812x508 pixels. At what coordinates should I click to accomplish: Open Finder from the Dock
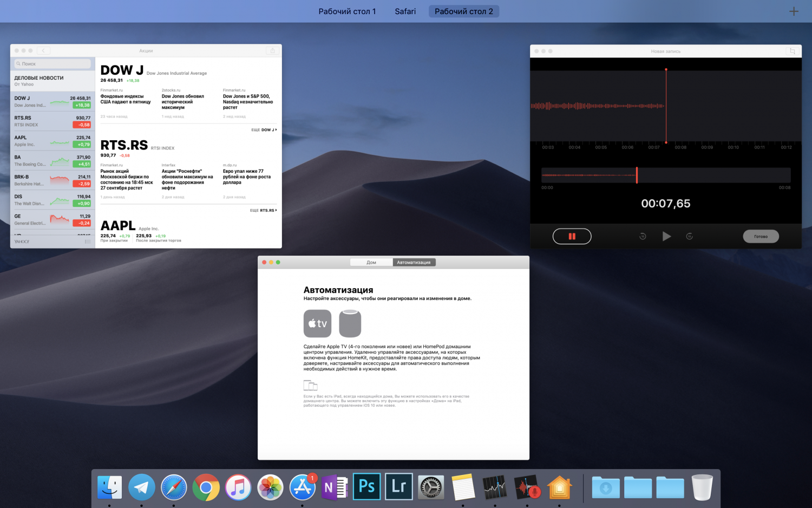(109, 487)
